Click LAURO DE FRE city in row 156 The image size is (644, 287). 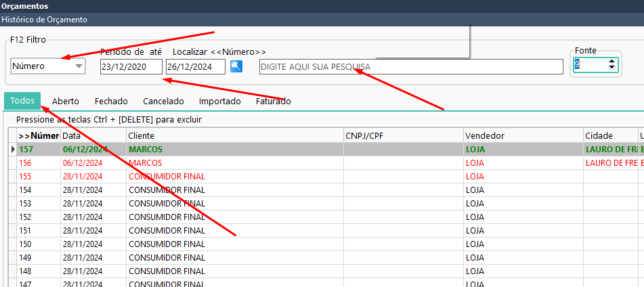coord(611,163)
